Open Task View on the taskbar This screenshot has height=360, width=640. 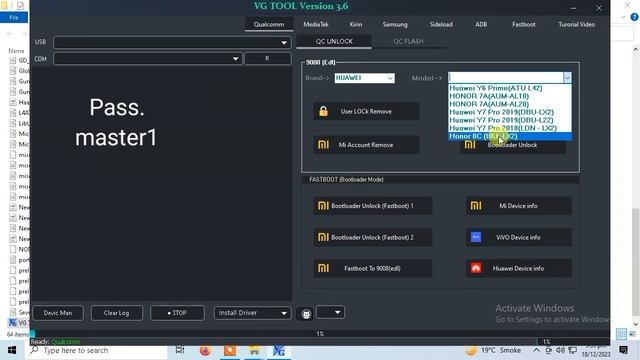[x=180, y=350]
